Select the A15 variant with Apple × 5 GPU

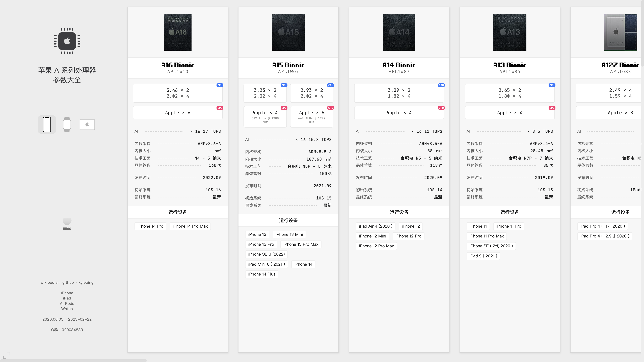311,116
